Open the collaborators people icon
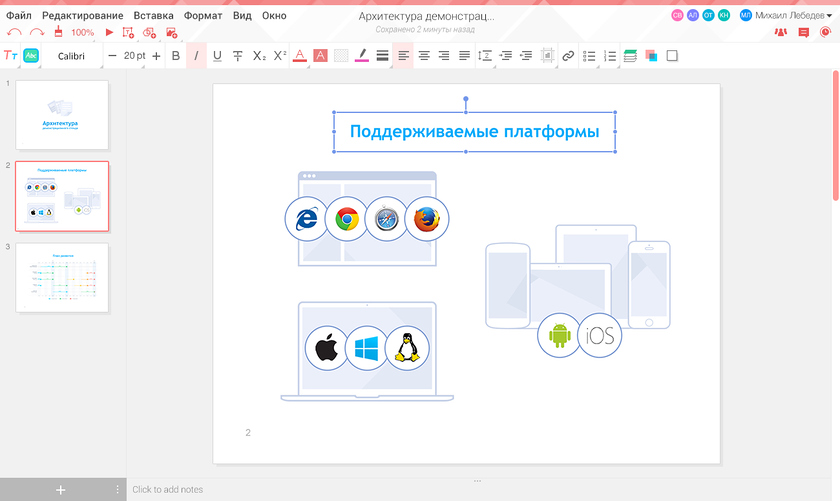This screenshot has width=840, height=501. [779, 33]
